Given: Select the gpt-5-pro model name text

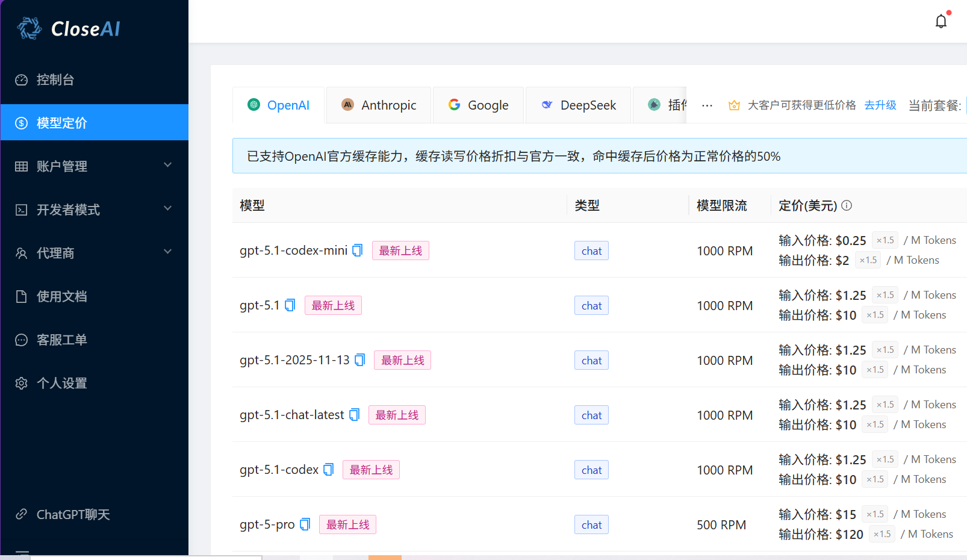Looking at the screenshot, I should pyautogui.click(x=267, y=524).
